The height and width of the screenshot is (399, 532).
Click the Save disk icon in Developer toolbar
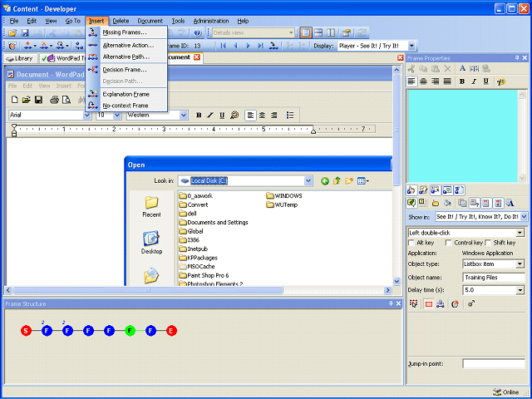click(25, 33)
